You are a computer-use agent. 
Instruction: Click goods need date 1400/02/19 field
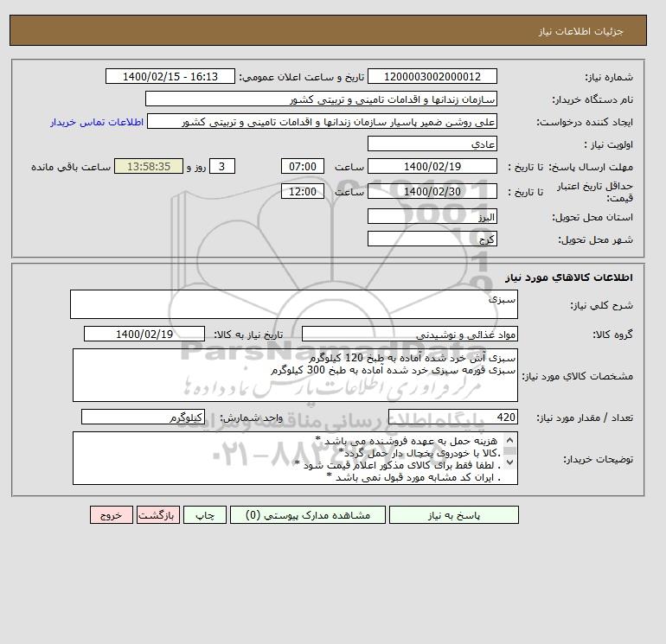tap(144, 334)
